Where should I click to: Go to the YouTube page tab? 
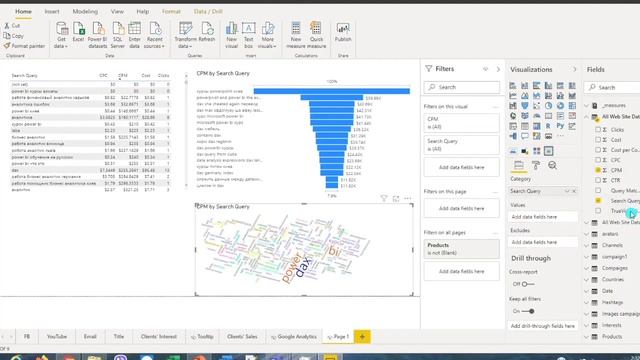57,337
